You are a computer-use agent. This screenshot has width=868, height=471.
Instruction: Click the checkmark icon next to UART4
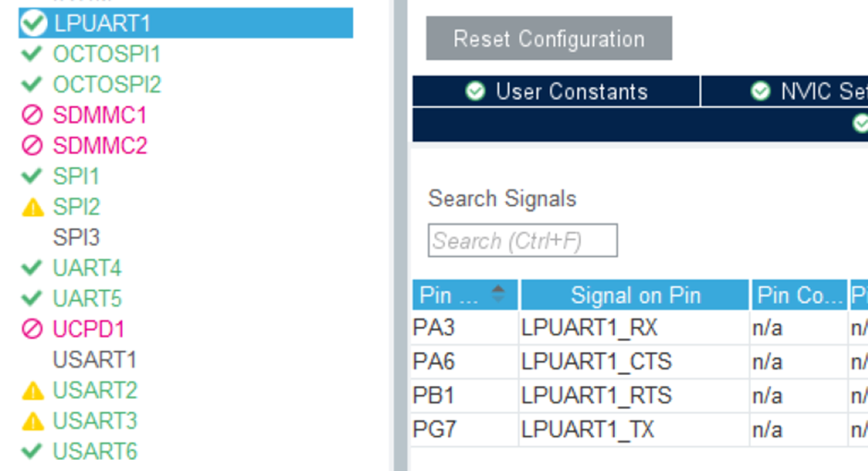[32, 269]
